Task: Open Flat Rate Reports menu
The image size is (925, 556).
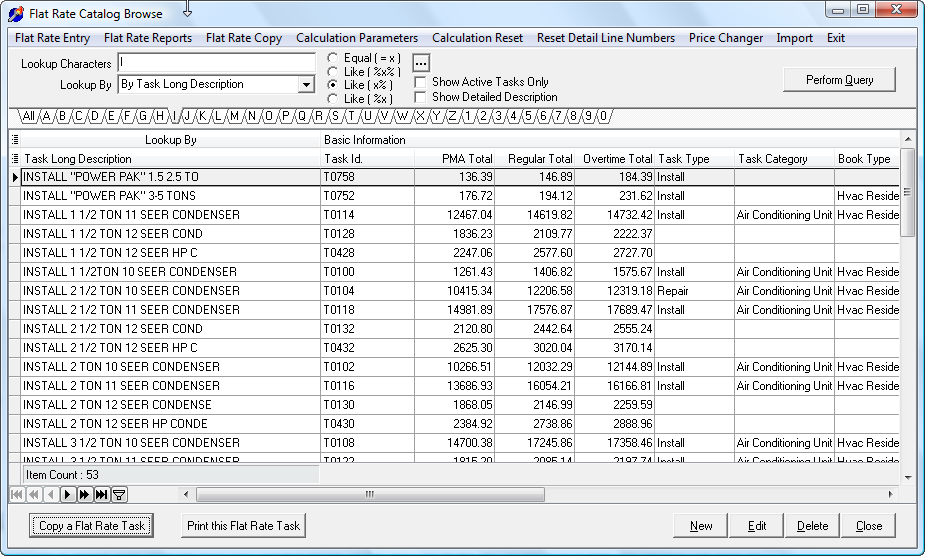Action: (148, 38)
